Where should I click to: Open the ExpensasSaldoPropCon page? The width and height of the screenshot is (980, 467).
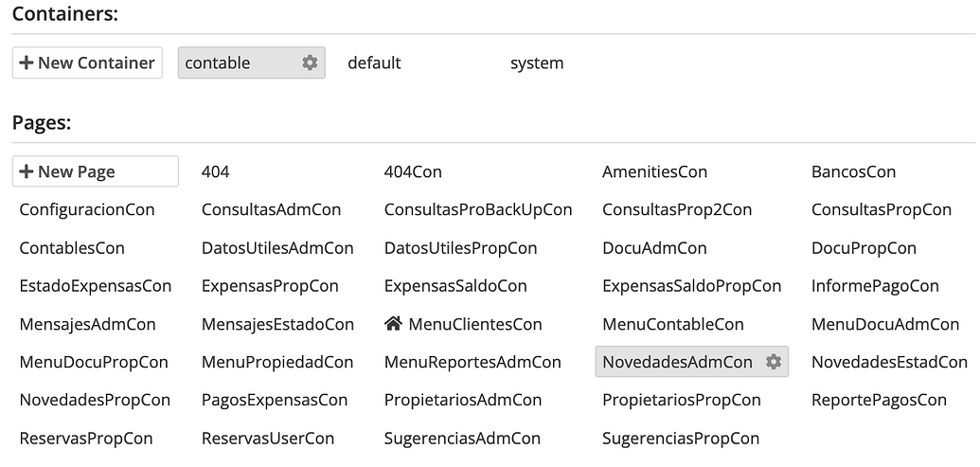coord(692,286)
